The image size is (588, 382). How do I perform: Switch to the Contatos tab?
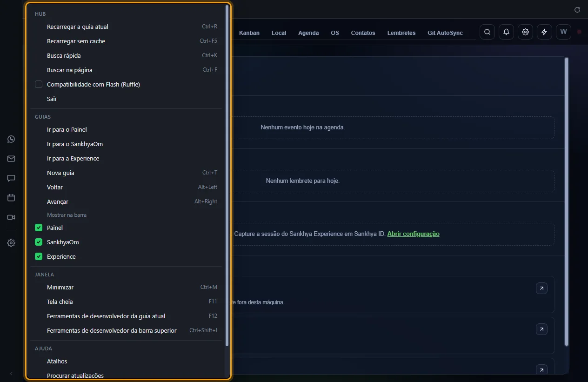(363, 33)
